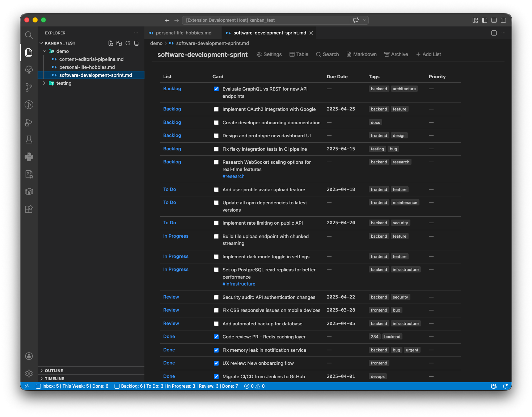
Task: Check Add user profile avatar upload card
Action: (x=216, y=189)
